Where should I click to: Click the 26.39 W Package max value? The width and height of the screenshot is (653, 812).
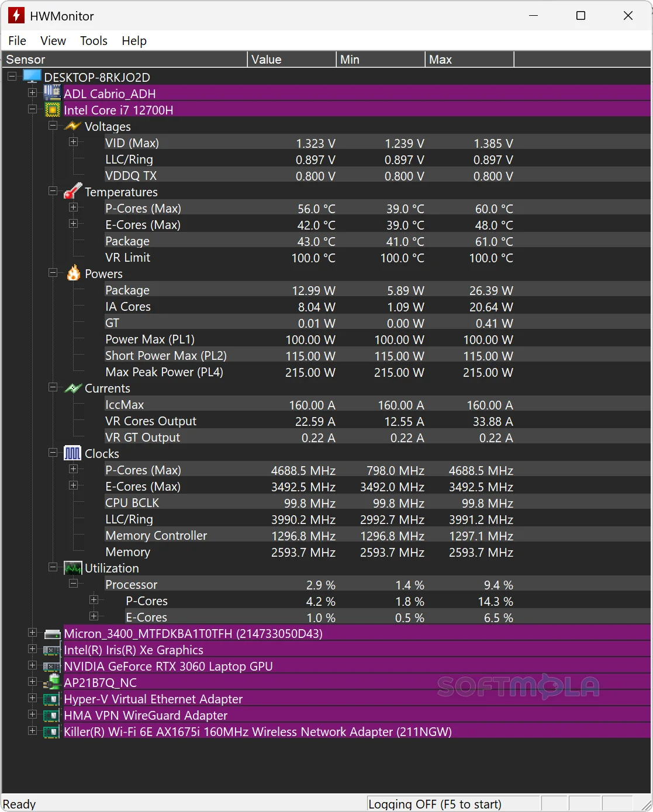tap(491, 290)
